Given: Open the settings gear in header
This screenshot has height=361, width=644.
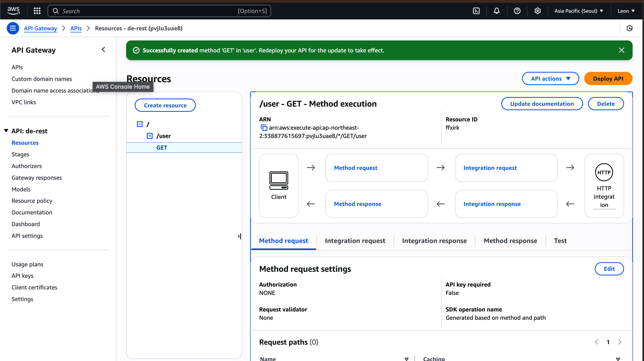Looking at the screenshot, I should (538, 11).
